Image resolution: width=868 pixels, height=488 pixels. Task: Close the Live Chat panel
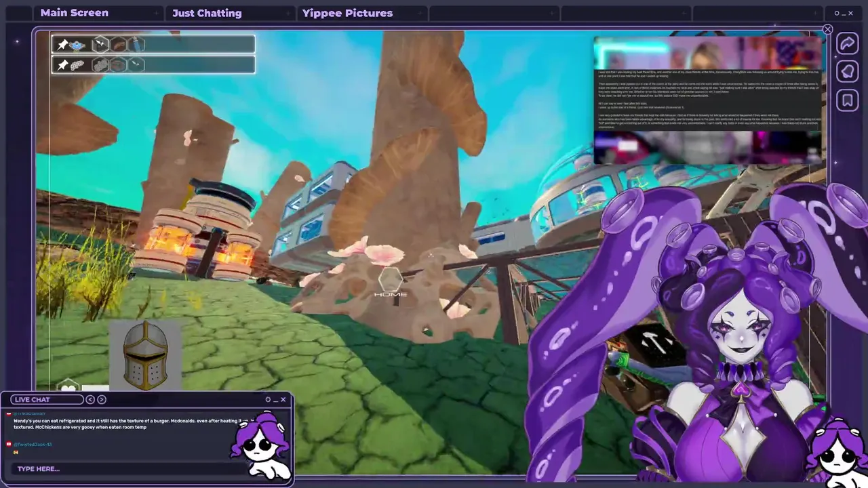[x=283, y=399]
